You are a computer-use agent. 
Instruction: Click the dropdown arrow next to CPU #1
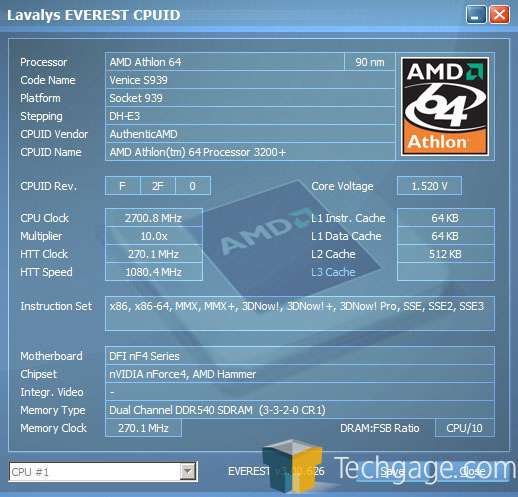point(188,471)
